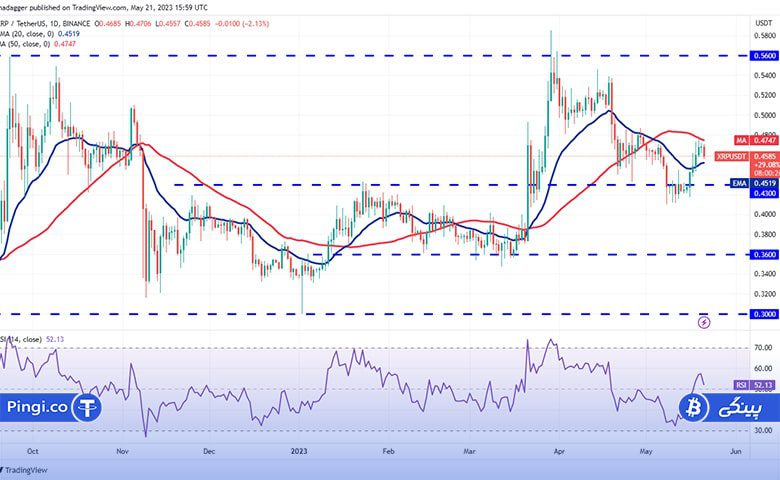The image size is (780, 480).
Task: Click the Mar label on time axis
Action: point(469,451)
